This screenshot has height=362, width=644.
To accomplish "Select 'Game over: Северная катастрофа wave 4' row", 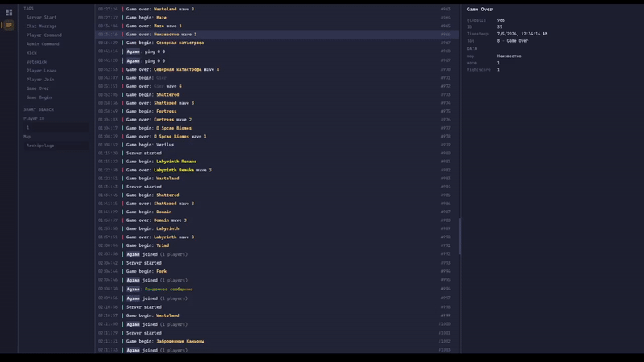I will coord(277,69).
